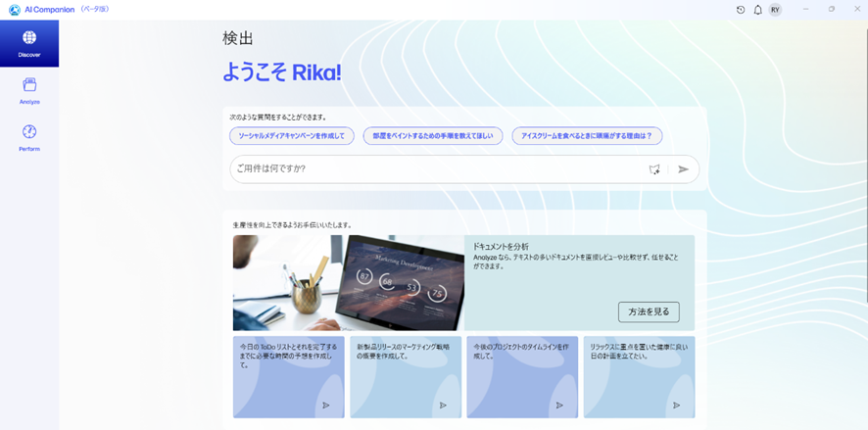Send the 今後のプロジェクト card prompt arrow
The image size is (868, 430).
click(559, 406)
